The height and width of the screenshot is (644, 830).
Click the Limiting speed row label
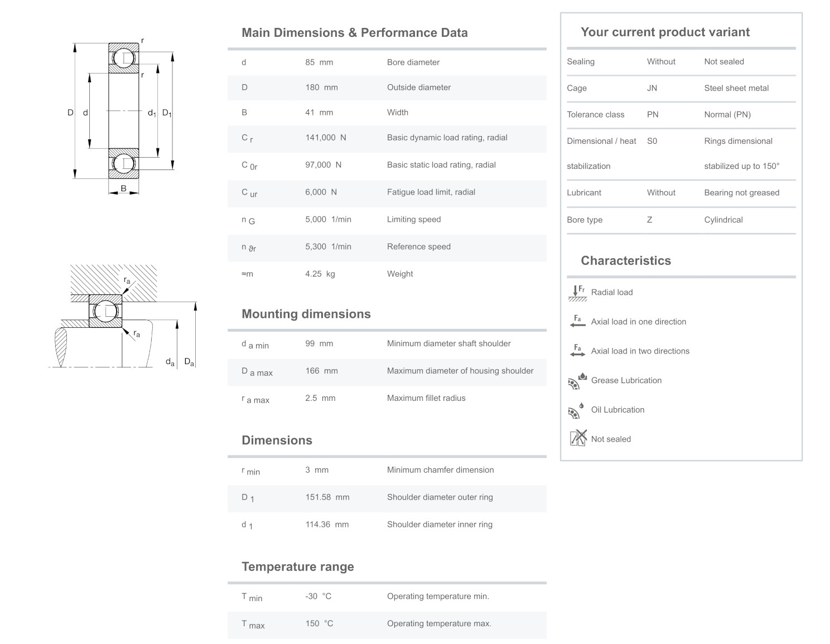pyautogui.click(x=413, y=220)
